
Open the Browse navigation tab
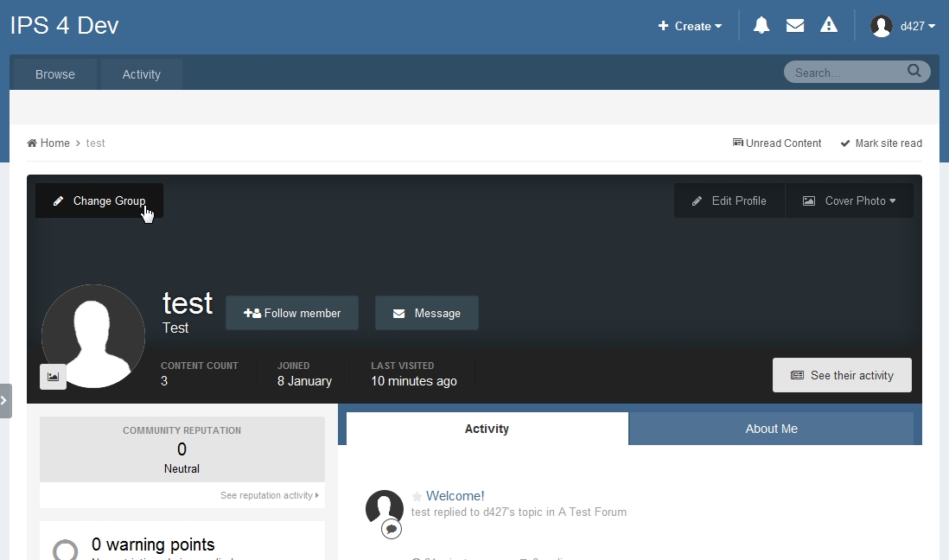55,74
